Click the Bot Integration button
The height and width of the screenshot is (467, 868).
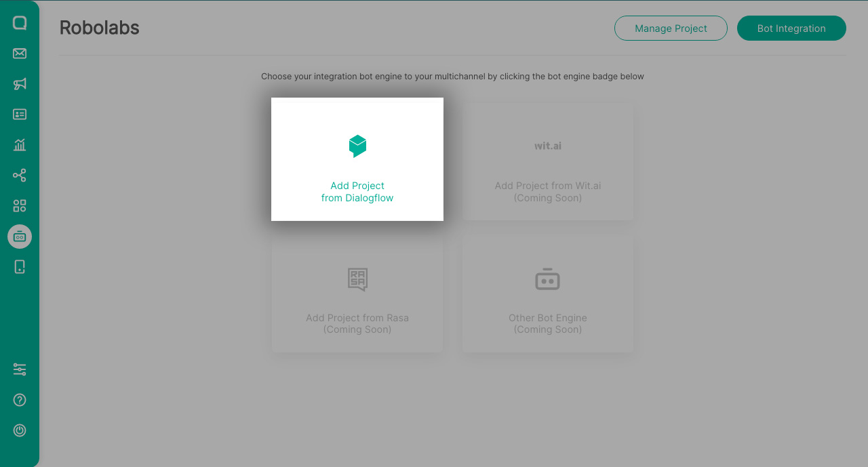pyautogui.click(x=791, y=28)
